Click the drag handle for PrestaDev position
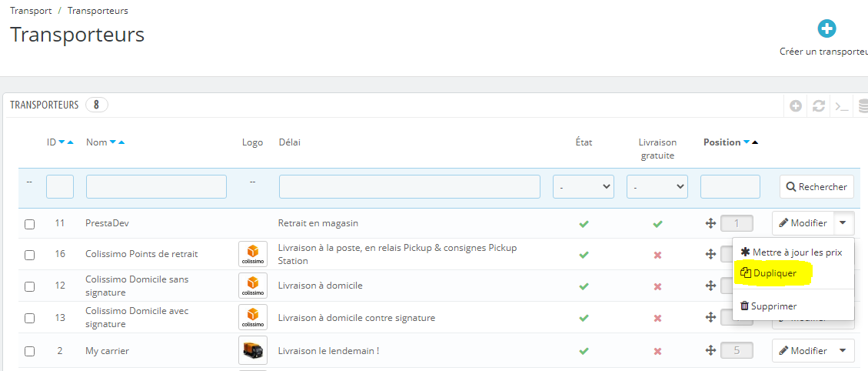The width and height of the screenshot is (868, 371). pos(710,223)
